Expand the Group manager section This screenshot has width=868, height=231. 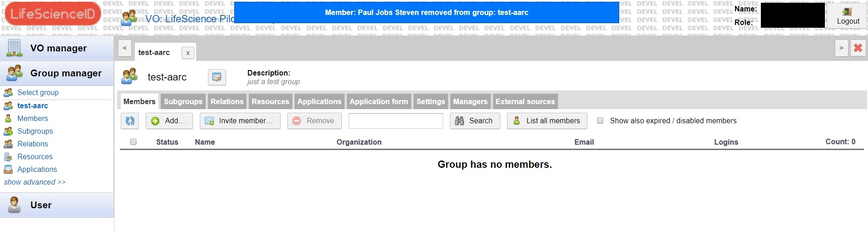pos(57,73)
